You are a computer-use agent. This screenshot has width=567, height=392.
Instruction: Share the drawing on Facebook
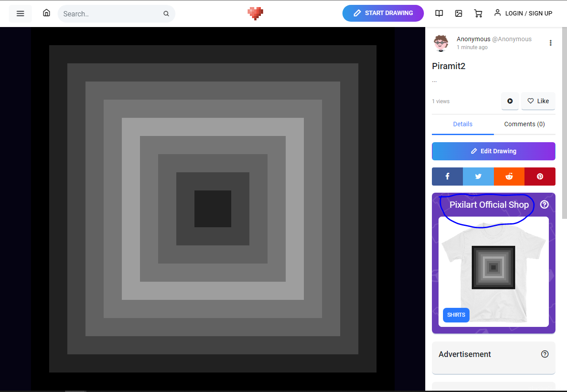point(447,176)
